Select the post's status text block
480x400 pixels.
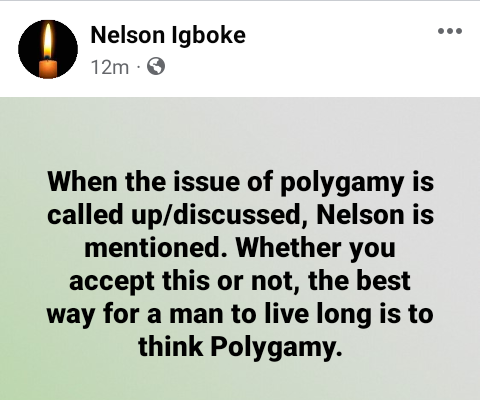tap(240, 263)
